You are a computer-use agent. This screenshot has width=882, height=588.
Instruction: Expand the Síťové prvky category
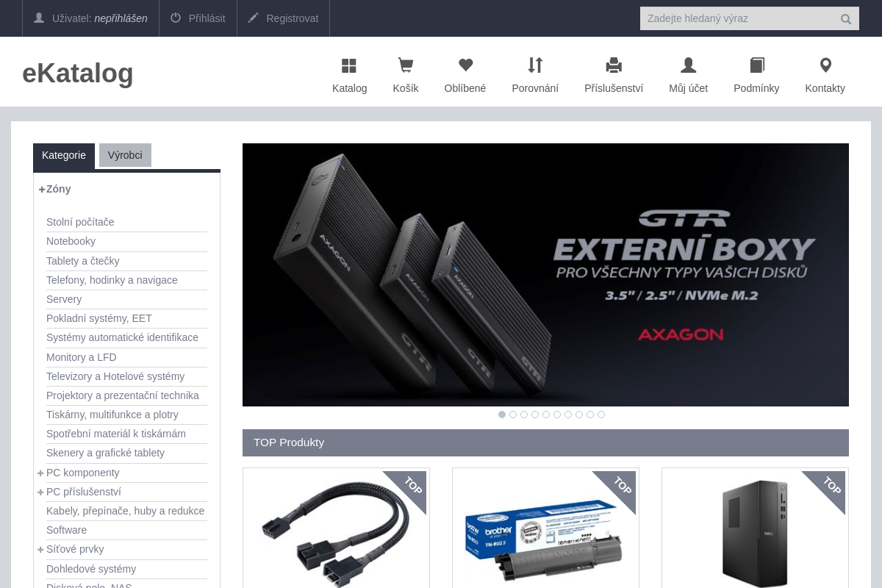point(41,550)
